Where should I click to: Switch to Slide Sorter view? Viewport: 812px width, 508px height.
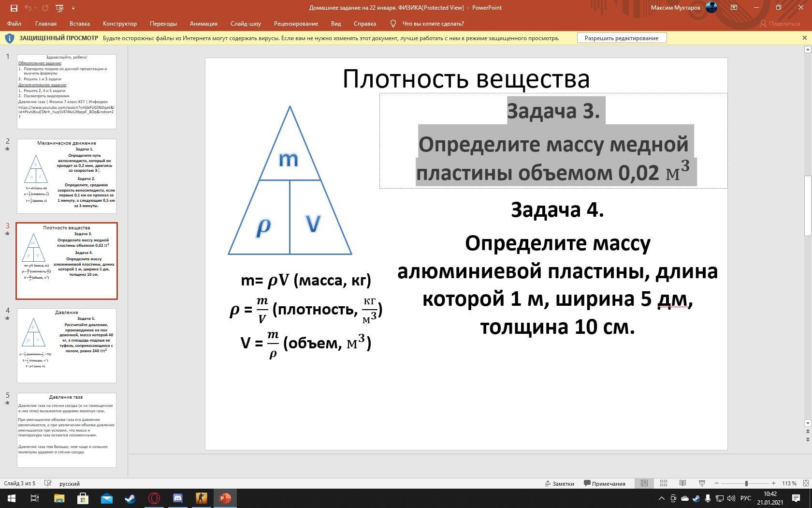click(x=664, y=483)
